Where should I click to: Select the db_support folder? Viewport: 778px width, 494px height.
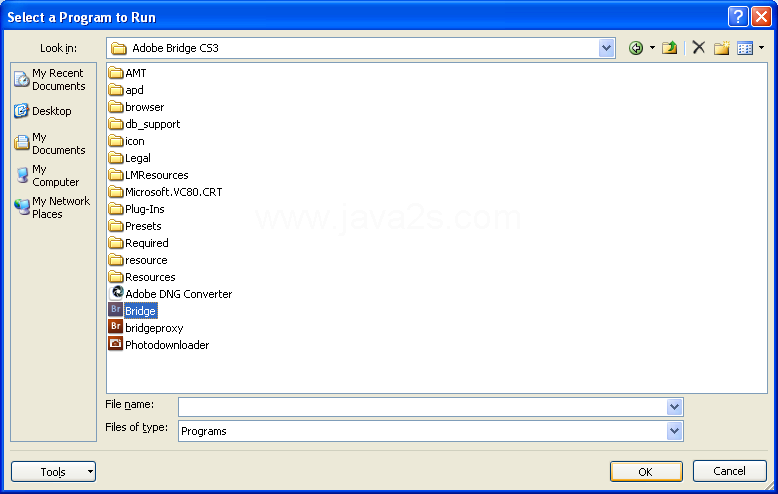pyautogui.click(x=144, y=124)
